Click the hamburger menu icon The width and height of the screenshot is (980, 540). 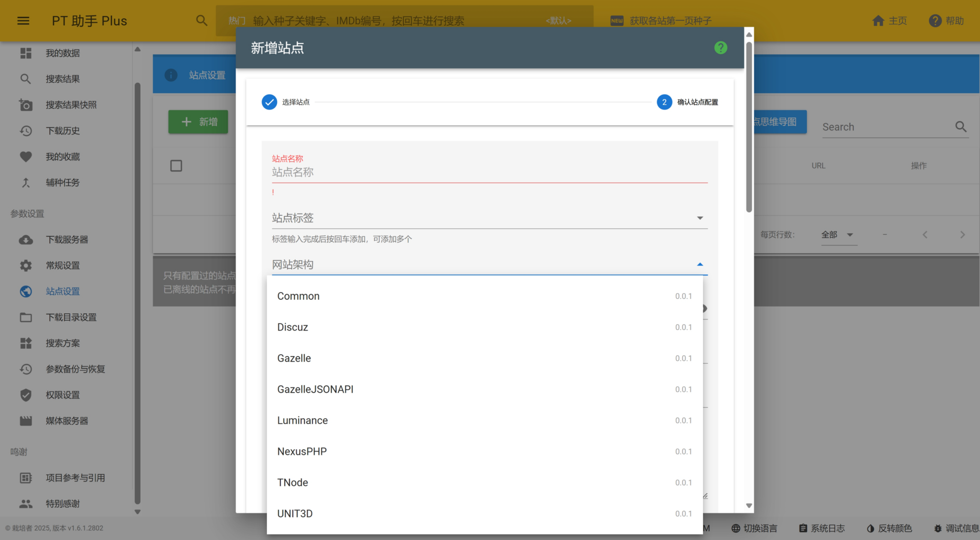(x=23, y=21)
